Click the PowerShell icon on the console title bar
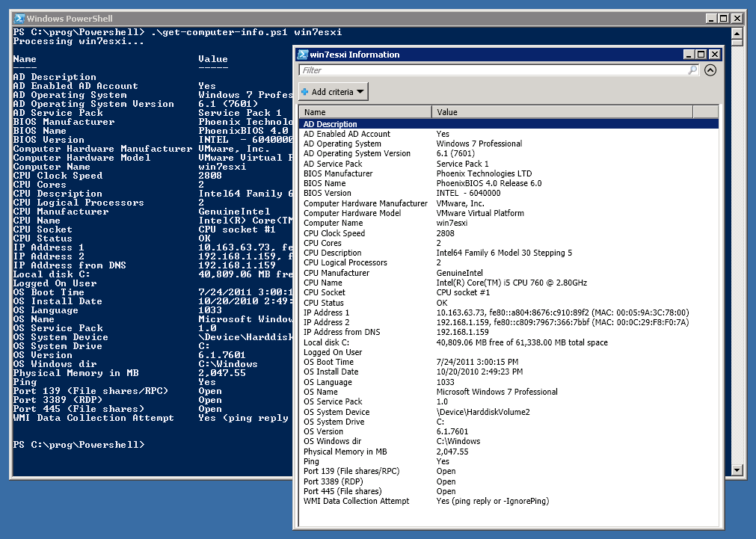The image size is (756, 539). pos(18,18)
